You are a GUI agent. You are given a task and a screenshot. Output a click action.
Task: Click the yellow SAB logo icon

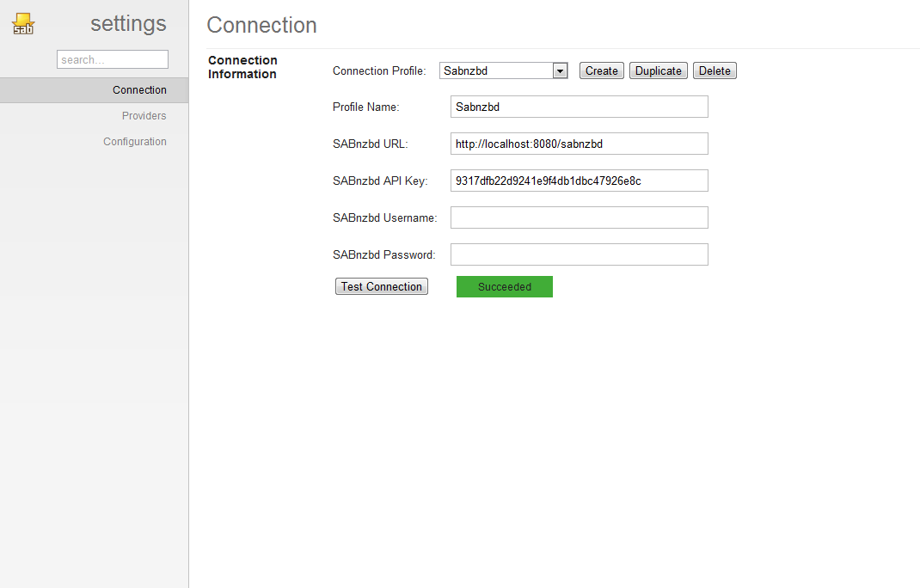[23, 24]
